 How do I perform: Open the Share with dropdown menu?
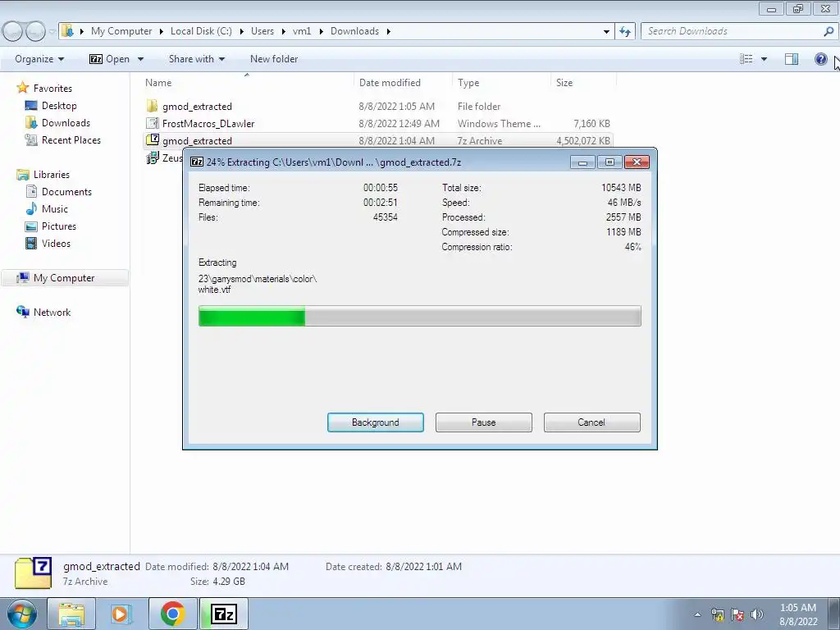pyautogui.click(x=197, y=59)
